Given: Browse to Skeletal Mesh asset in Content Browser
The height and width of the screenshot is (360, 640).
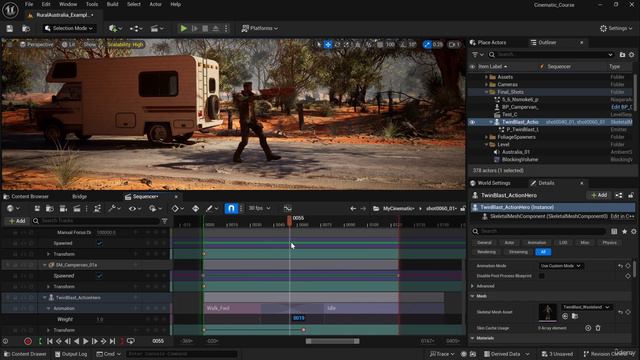Looking at the screenshot, I should 575,316.
